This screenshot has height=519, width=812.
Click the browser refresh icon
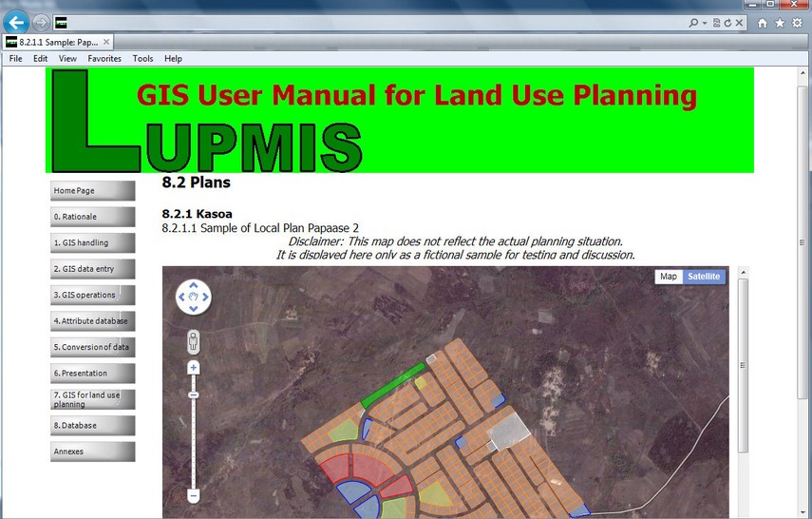tap(727, 23)
